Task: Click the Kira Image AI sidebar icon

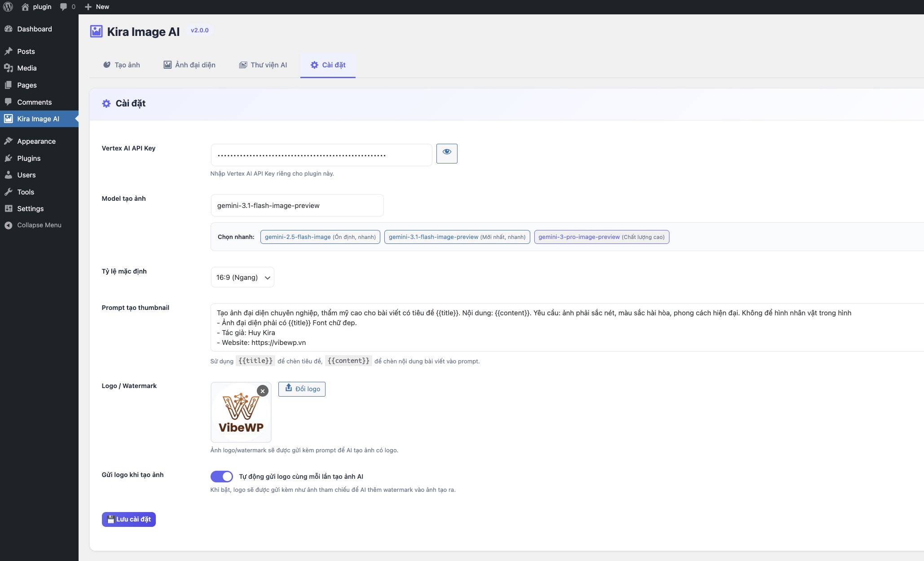Action: click(8, 119)
